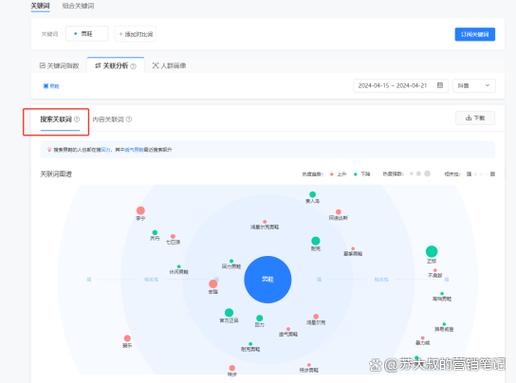Toggle the green 下降 trend legend item
The image size is (516, 383).
362,174
